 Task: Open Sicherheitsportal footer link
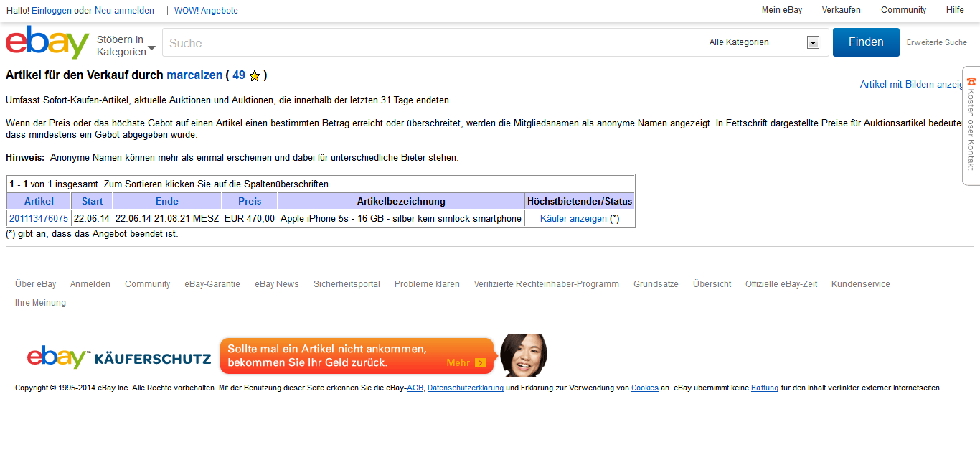347,284
